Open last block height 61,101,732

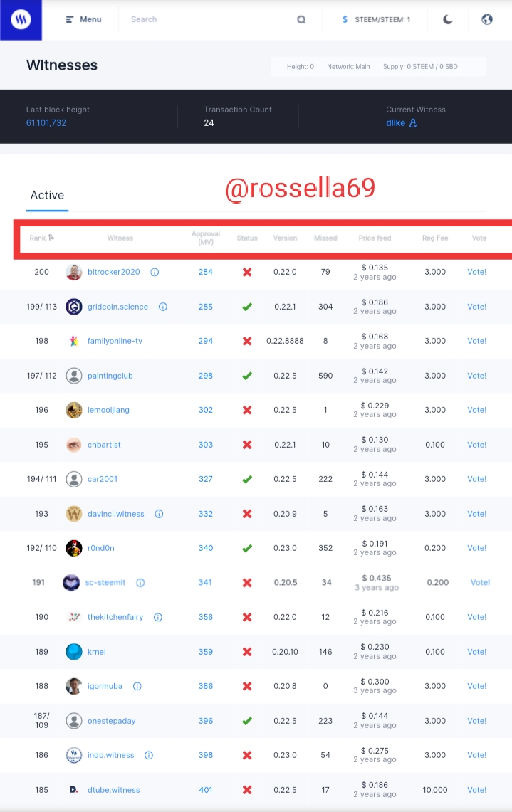tap(46, 122)
